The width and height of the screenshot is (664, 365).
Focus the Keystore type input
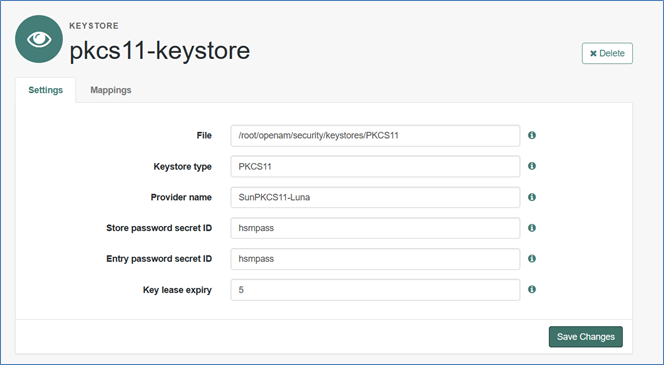(375, 166)
